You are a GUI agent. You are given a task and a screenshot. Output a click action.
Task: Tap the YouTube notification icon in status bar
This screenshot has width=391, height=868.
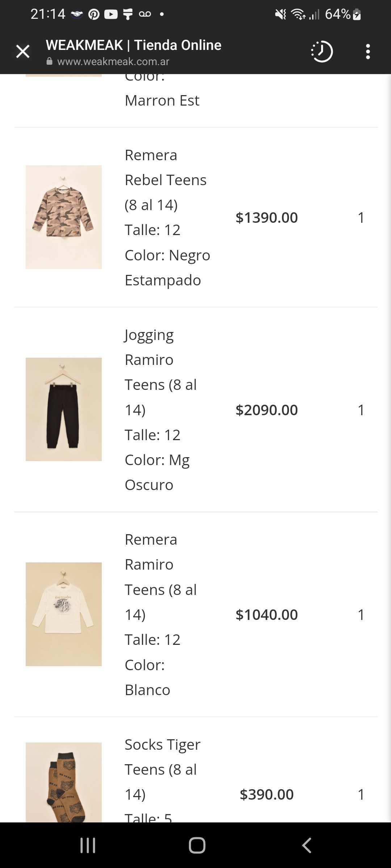111,14
